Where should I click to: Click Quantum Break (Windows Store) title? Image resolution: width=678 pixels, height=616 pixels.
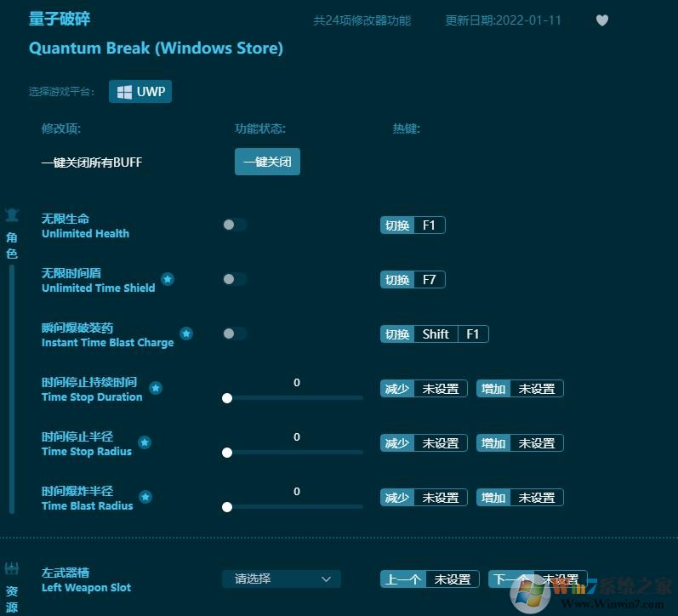(x=156, y=48)
